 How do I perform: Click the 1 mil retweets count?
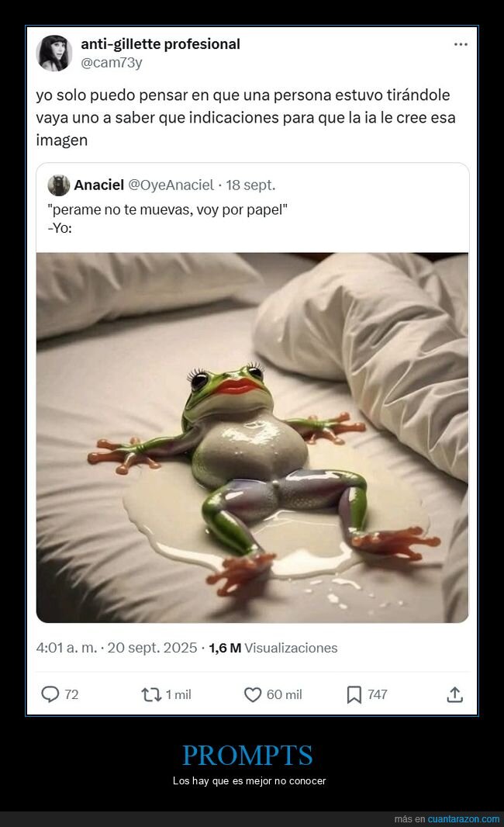(178, 694)
